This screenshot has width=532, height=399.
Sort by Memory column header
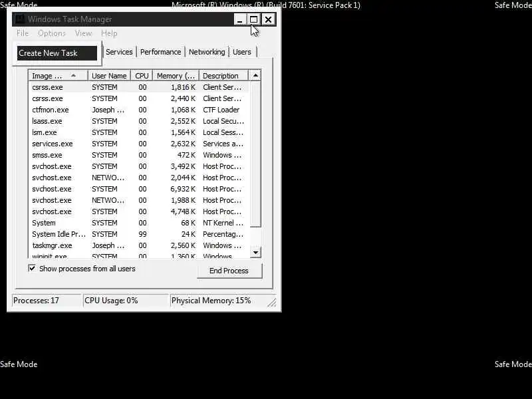click(x=176, y=76)
